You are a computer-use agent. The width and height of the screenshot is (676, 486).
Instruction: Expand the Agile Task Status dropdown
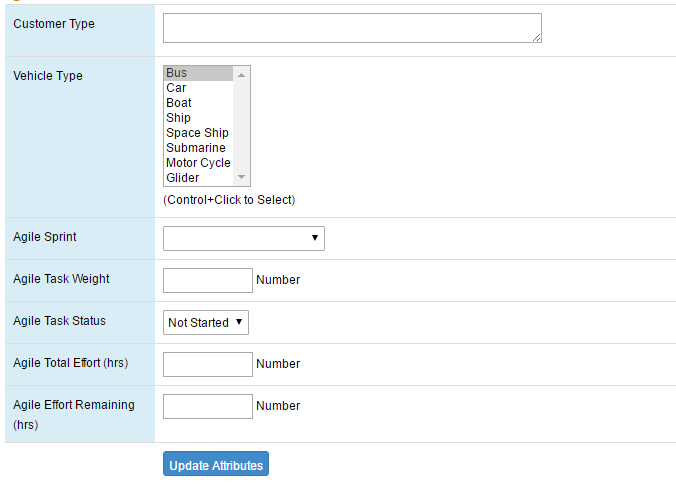point(206,322)
